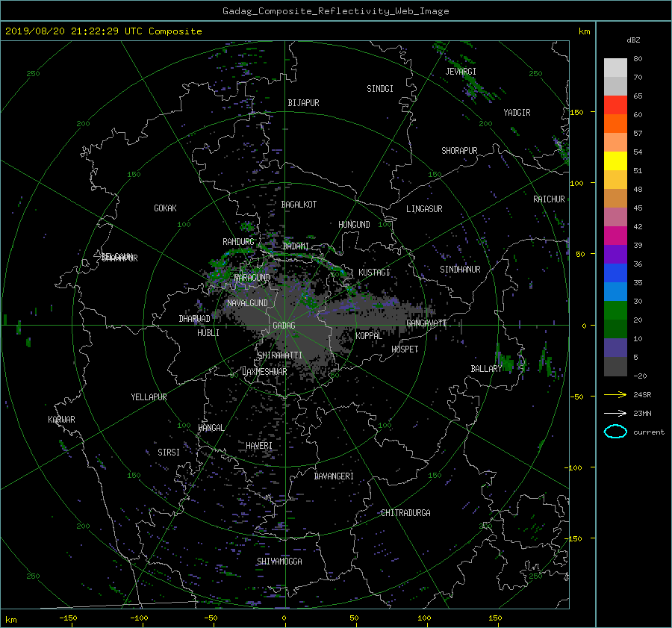This screenshot has height=628, width=672.
Task: Click the KARWAR city label
Action: [61, 420]
